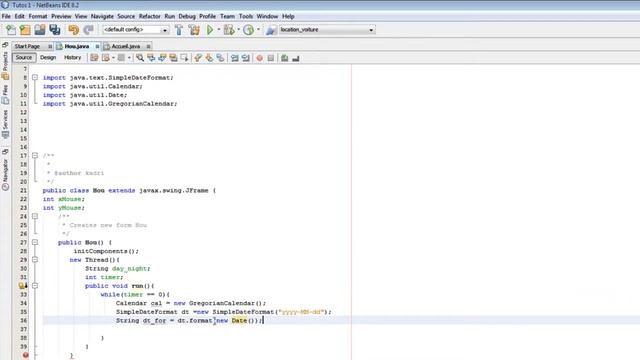Open the Debug menu

(187, 16)
